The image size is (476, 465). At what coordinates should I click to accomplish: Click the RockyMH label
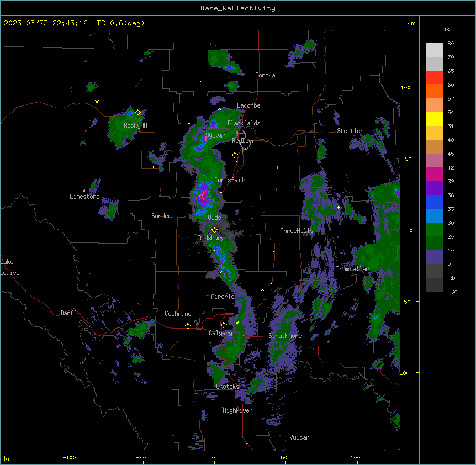(135, 125)
